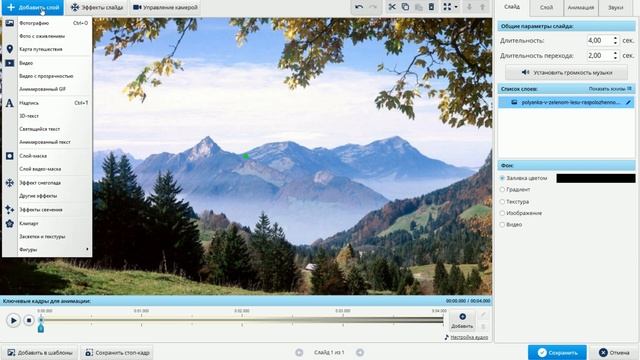Click the map pin icon for travel map
Screen dimensions: 640x360
click(10, 49)
